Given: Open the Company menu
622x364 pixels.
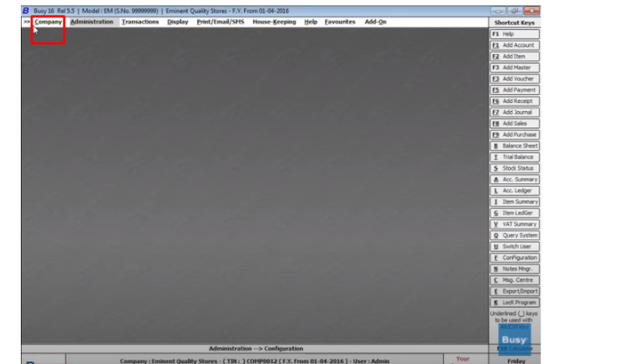Looking at the screenshot, I should tap(48, 22).
